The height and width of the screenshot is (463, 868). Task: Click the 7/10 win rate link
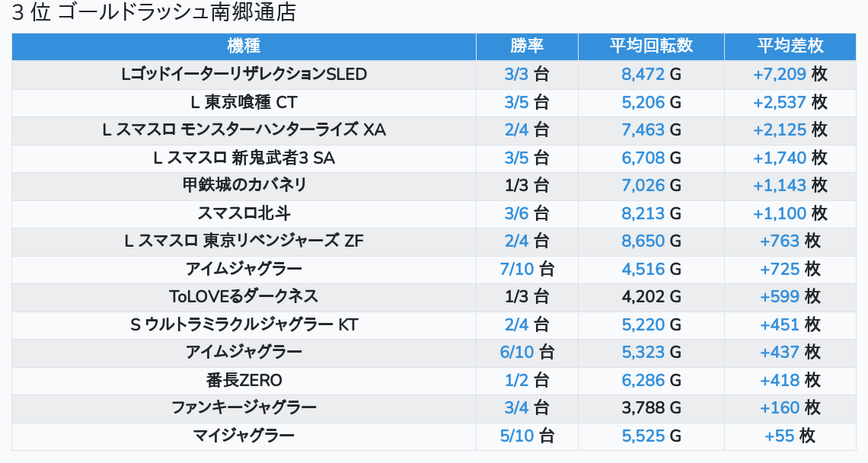coord(517,270)
